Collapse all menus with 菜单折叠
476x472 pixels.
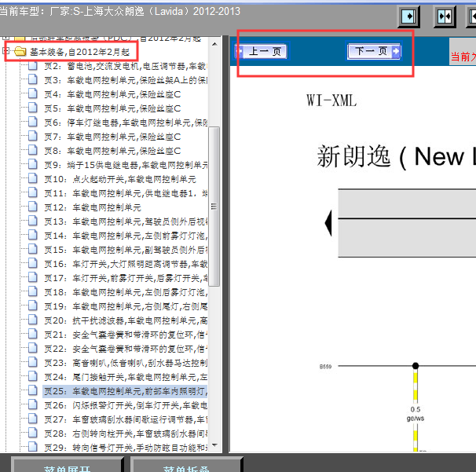pos(186,465)
